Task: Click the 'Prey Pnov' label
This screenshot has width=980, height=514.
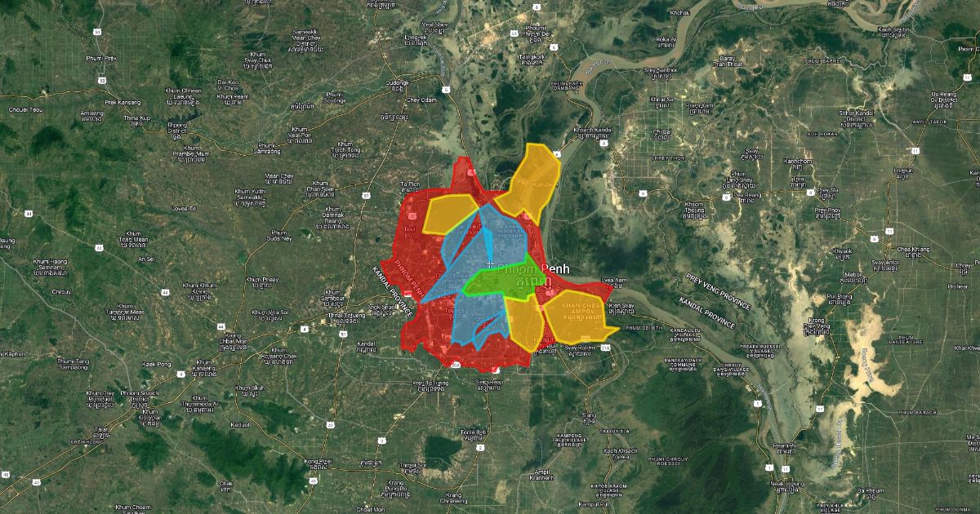Action: [x=827, y=210]
